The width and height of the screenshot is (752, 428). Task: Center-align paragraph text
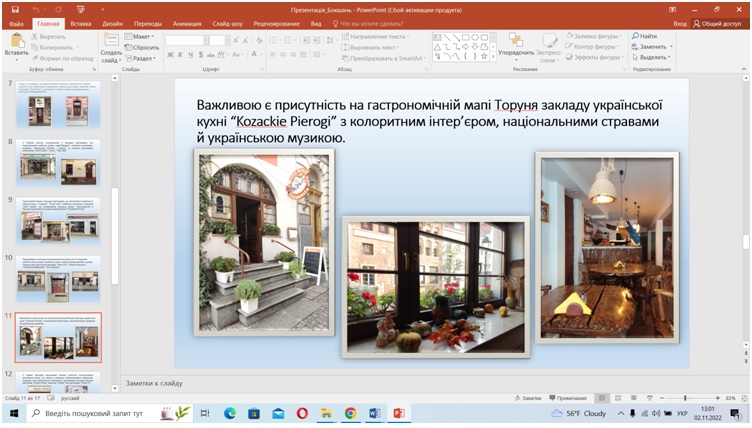coord(283,55)
